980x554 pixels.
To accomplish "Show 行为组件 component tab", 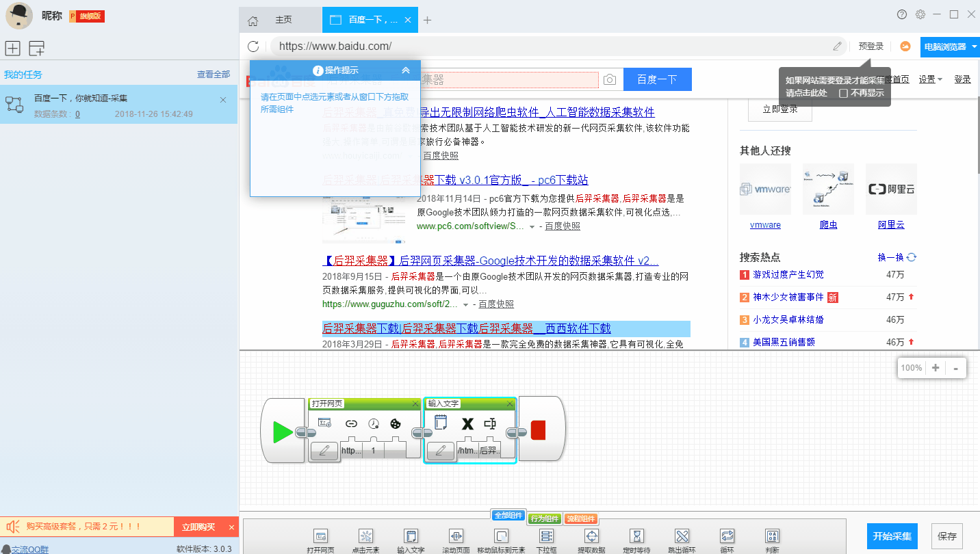I will click(545, 519).
